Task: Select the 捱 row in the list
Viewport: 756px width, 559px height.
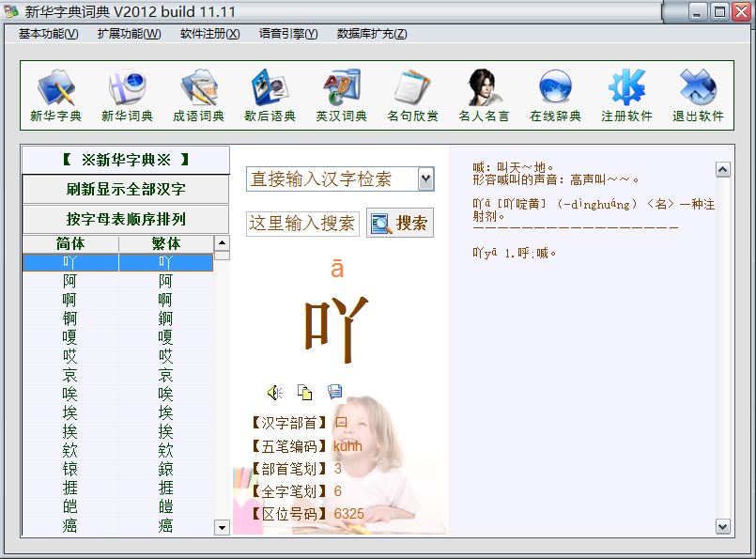Action: pos(117,489)
